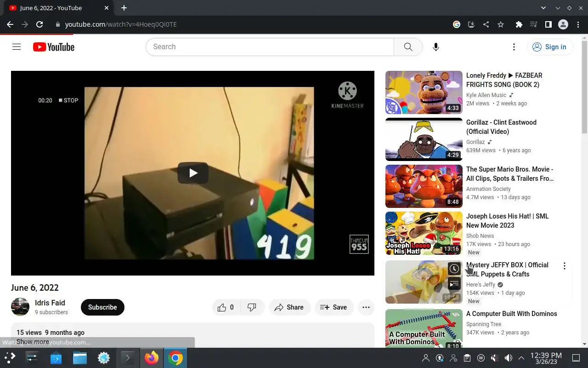
Task: Open Idris Faid channel avatar
Action: (20, 307)
